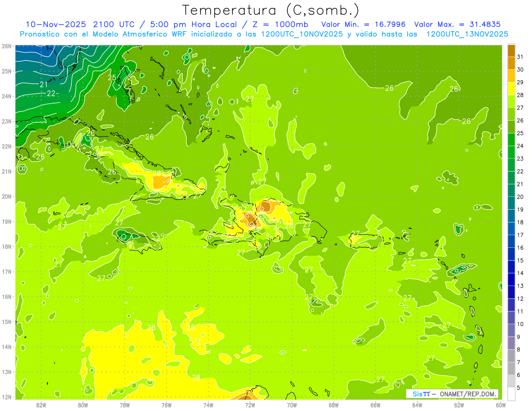Screen dimensions: 532x411
Task: Click the 72W longitude axis label
Action: tap(250, 405)
